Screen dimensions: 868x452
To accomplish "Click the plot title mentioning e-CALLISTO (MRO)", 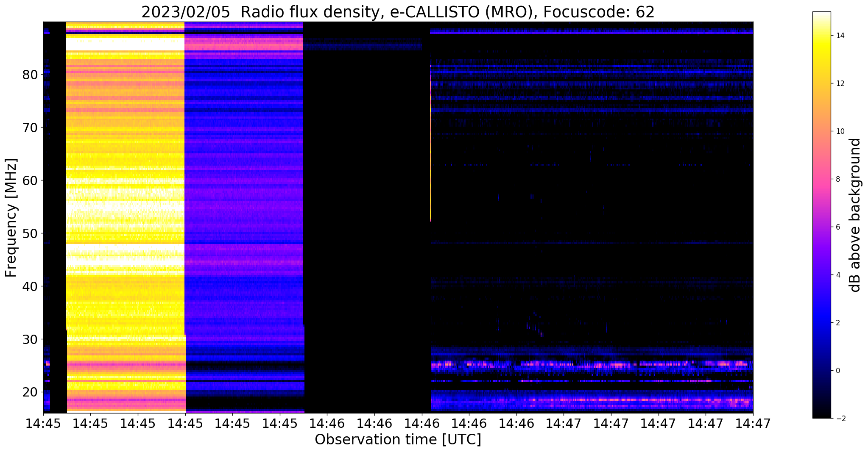I will tap(398, 12).
